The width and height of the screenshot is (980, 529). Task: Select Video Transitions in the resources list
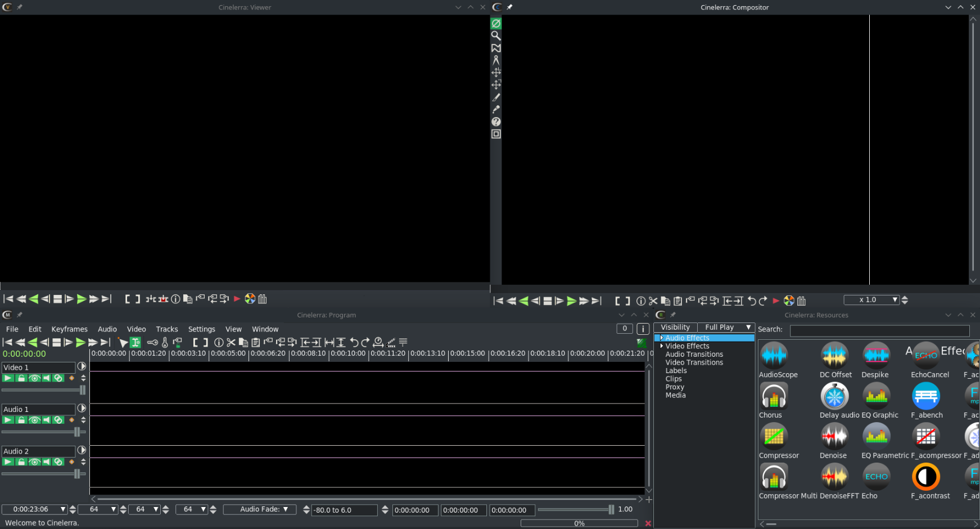click(694, 362)
